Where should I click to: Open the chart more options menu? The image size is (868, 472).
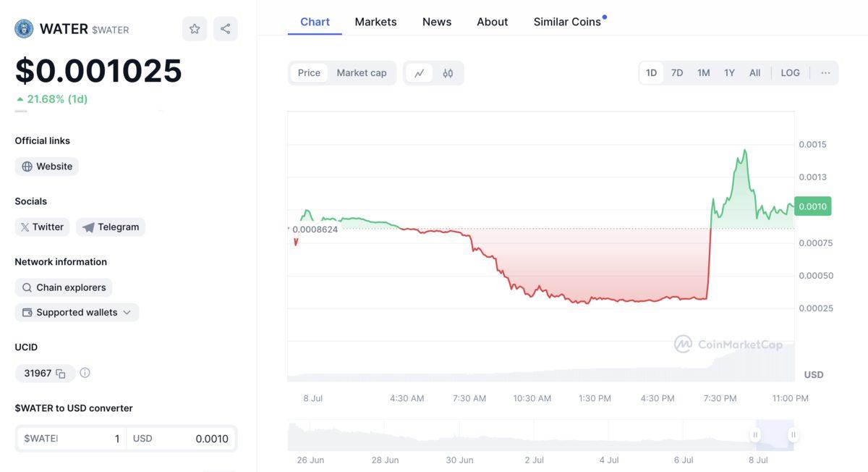pyautogui.click(x=825, y=72)
